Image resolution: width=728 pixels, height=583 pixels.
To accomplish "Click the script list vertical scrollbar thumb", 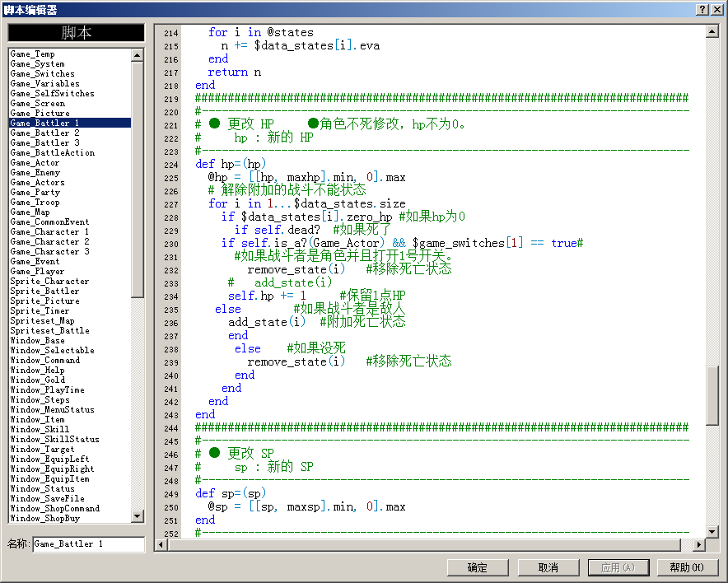I will pyautogui.click(x=137, y=180).
